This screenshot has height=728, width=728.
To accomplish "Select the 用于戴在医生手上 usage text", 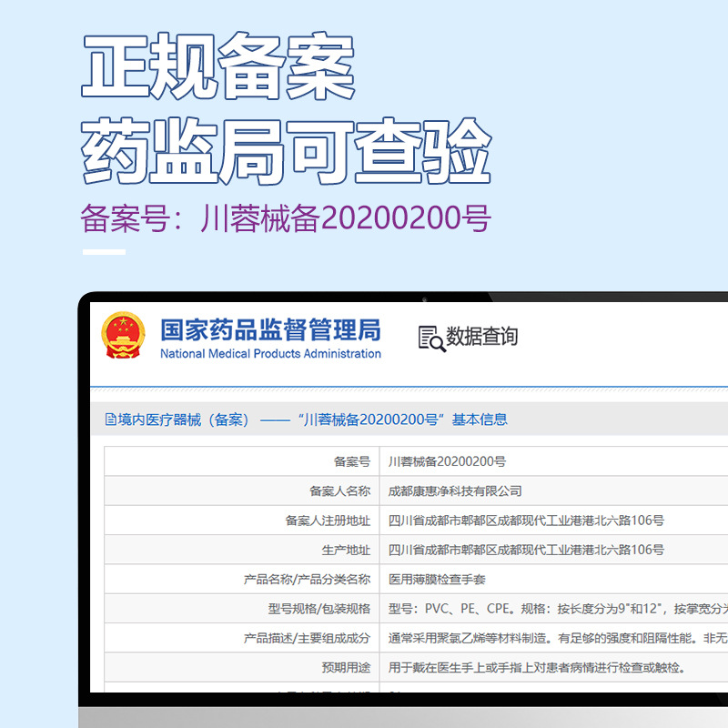I will point(537,668).
